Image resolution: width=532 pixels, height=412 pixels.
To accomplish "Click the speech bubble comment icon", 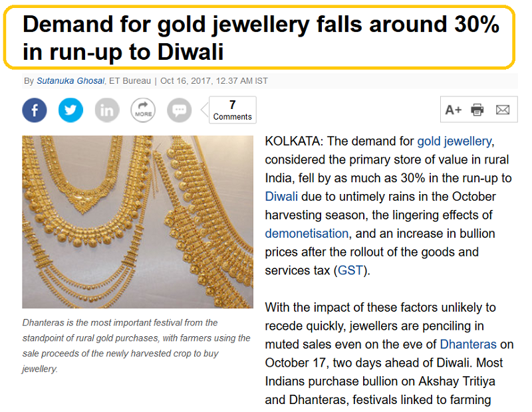I will pyautogui.click(x=179, y=110).
